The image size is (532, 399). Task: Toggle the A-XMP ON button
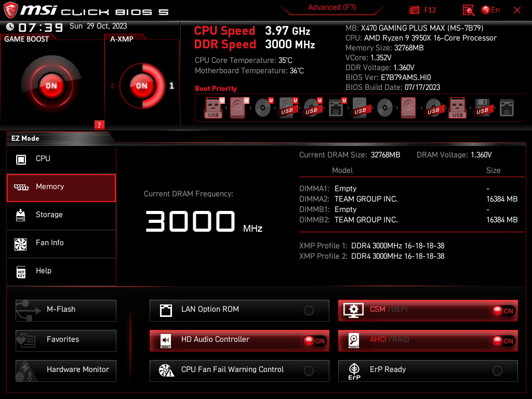tap(142, 86)
